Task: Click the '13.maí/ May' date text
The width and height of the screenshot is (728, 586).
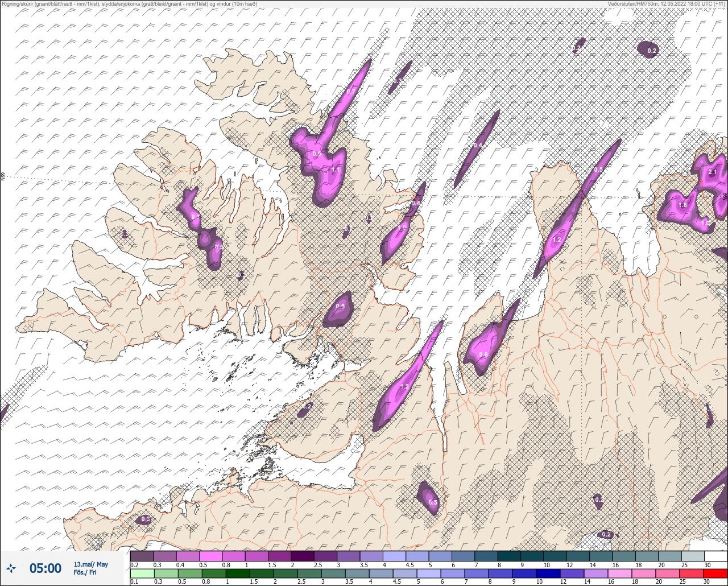Action: 90,564
